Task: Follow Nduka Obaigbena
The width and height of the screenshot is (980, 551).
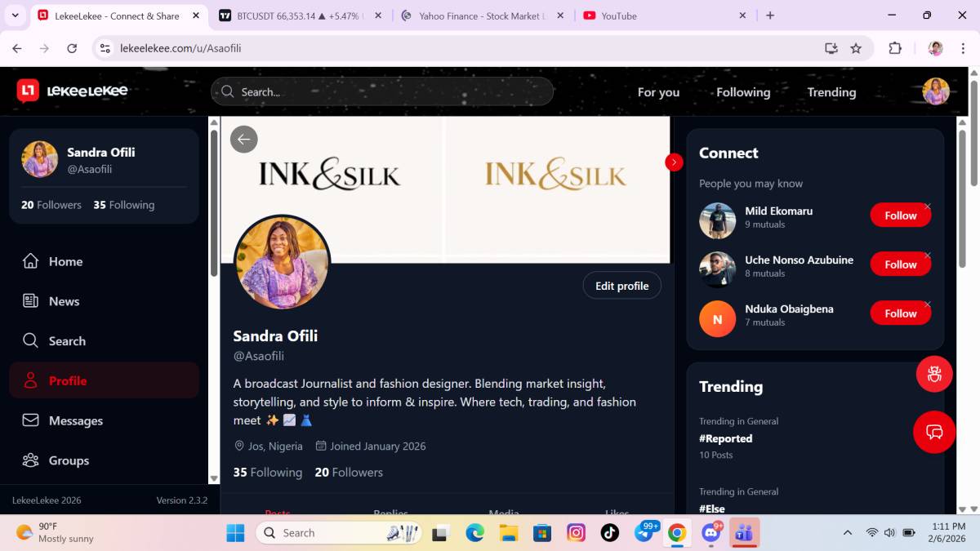Action: tap(900, 313)
